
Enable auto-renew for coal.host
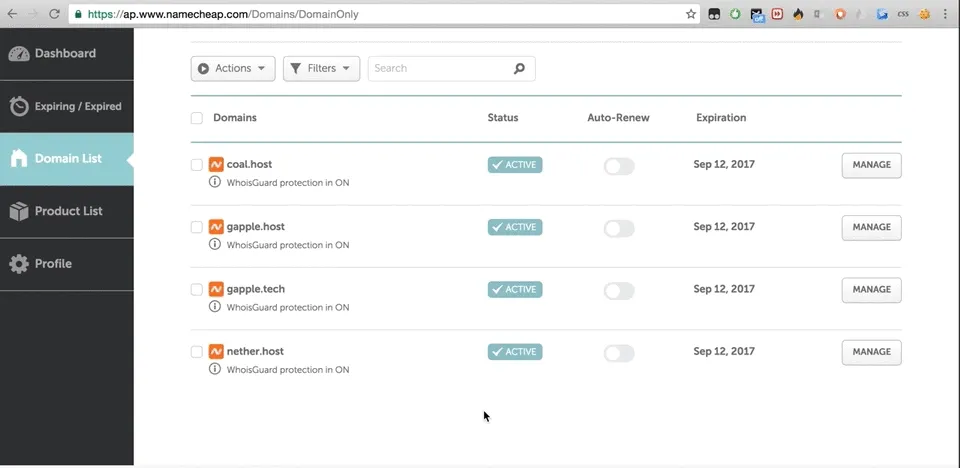click(x=619, y=167)
